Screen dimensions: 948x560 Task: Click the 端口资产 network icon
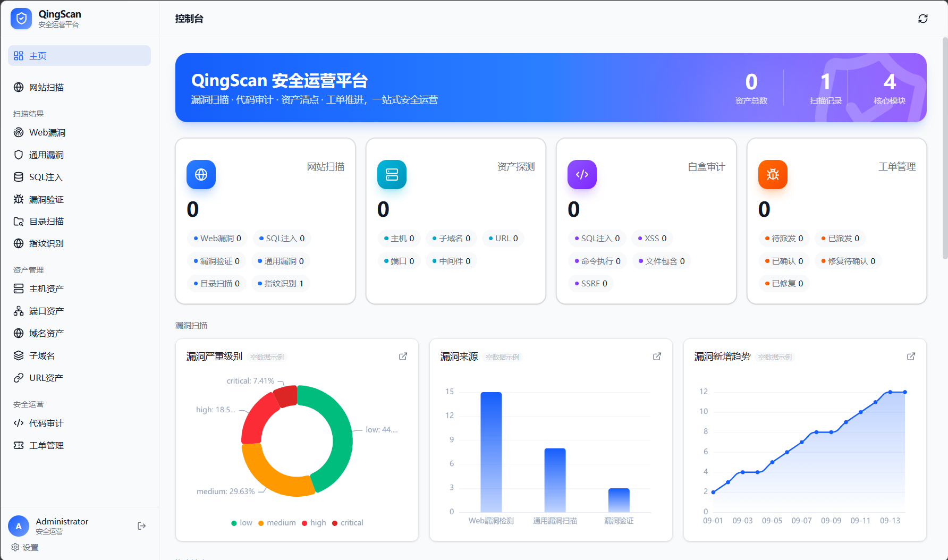19,311
